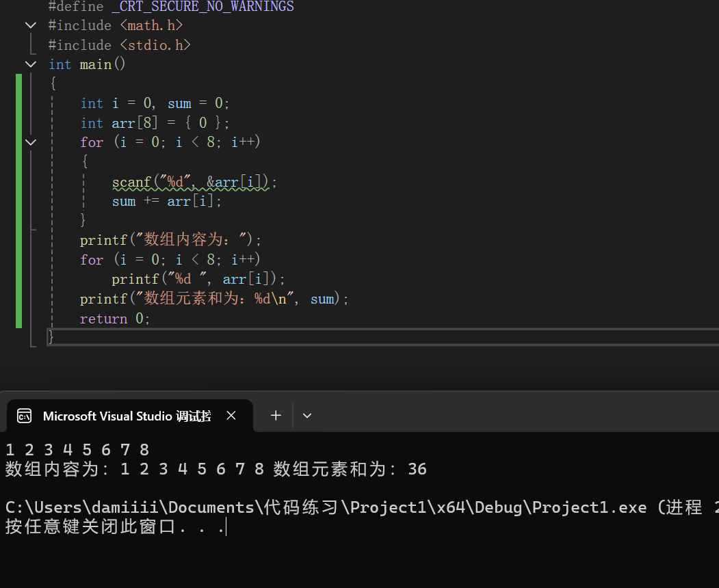Collapse the first for loop fold
This screenshot has width=719, height=588.
pos(30,142)
